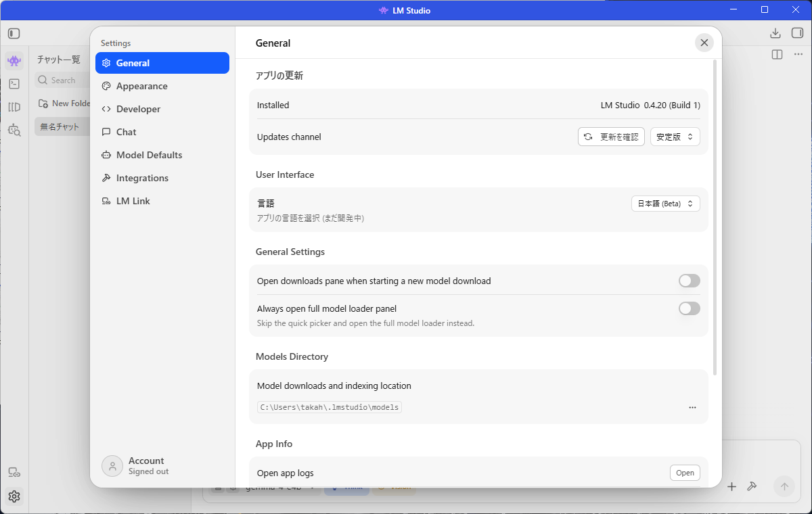
Task: Select the General settings tab
Action: click(162, 63)
